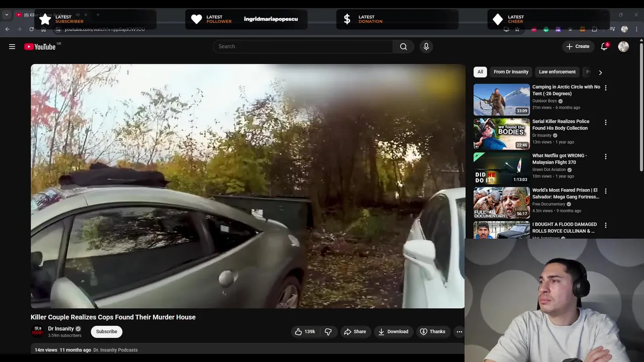Click the Outdoor Boys channel name
Image resolution: width=644 pixels, height=362 pixels.
point(544,101)
